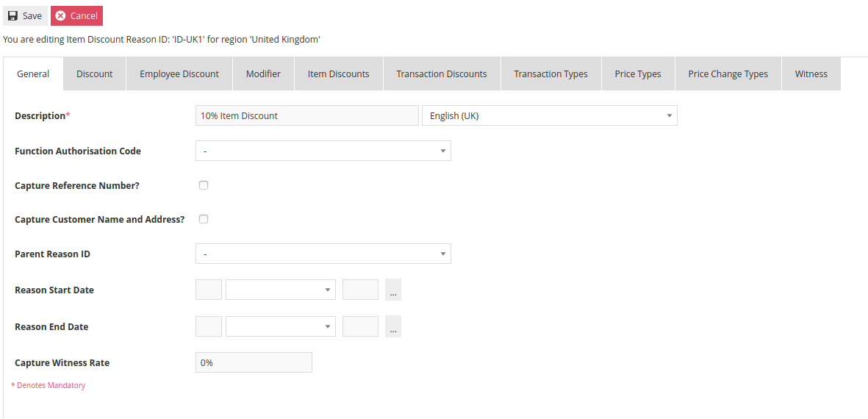Go to the Witness tab
This screenshot has height=419, width=868.
coord(811,74)
